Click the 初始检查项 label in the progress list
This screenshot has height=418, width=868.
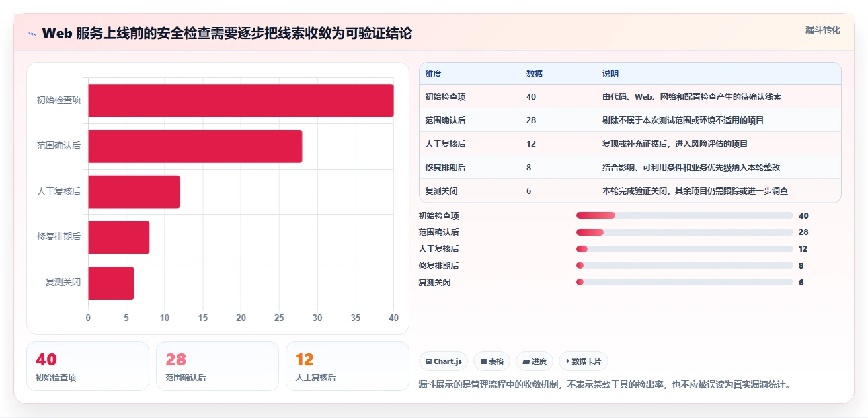tap(438, 215)
